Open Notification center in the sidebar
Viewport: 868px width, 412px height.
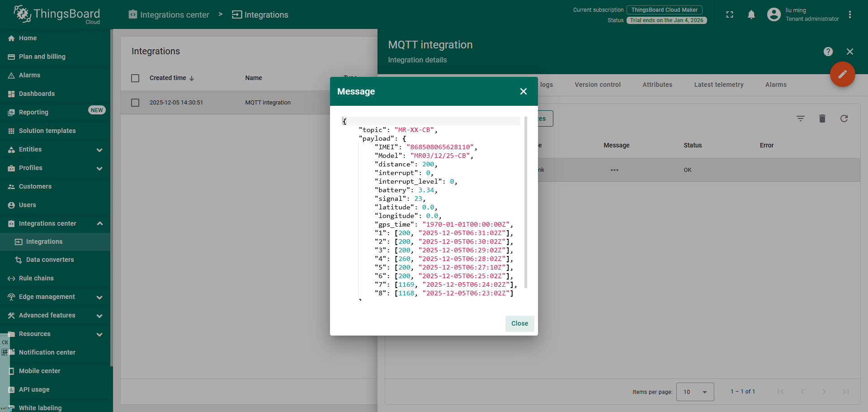point(55,353)
